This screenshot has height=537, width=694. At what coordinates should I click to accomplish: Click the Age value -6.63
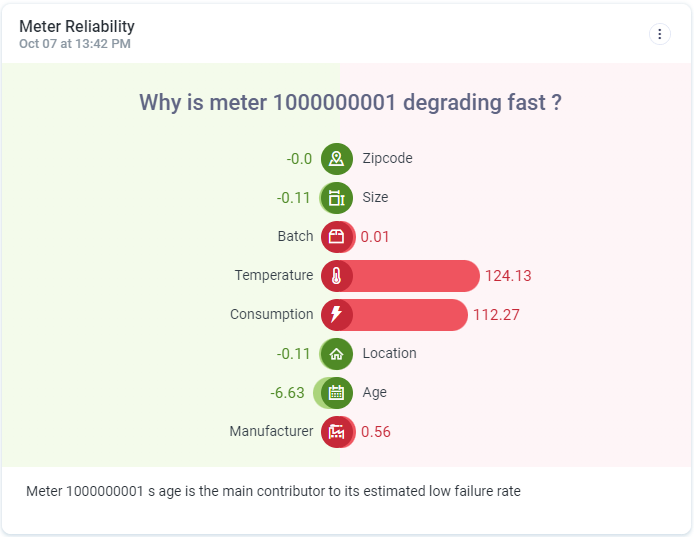[x=287, y=393]
